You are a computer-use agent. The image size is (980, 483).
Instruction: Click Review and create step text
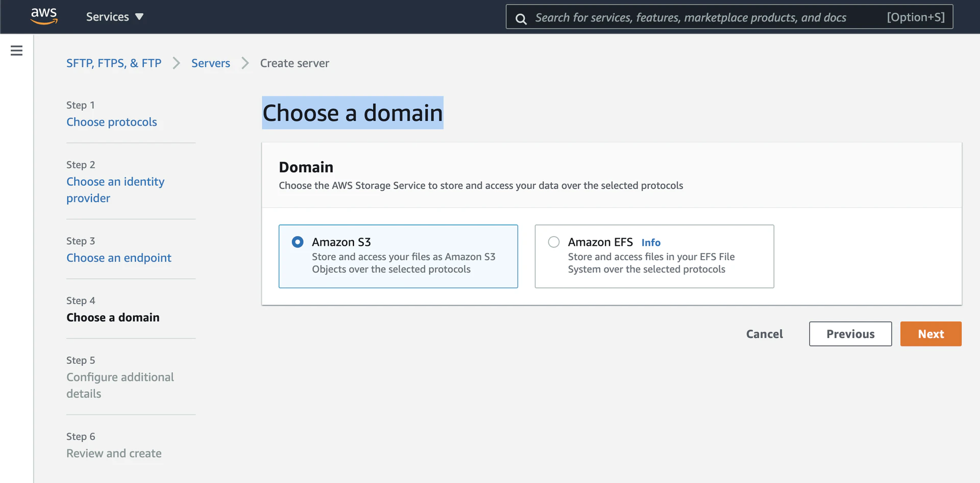click(x=114, y=453)
